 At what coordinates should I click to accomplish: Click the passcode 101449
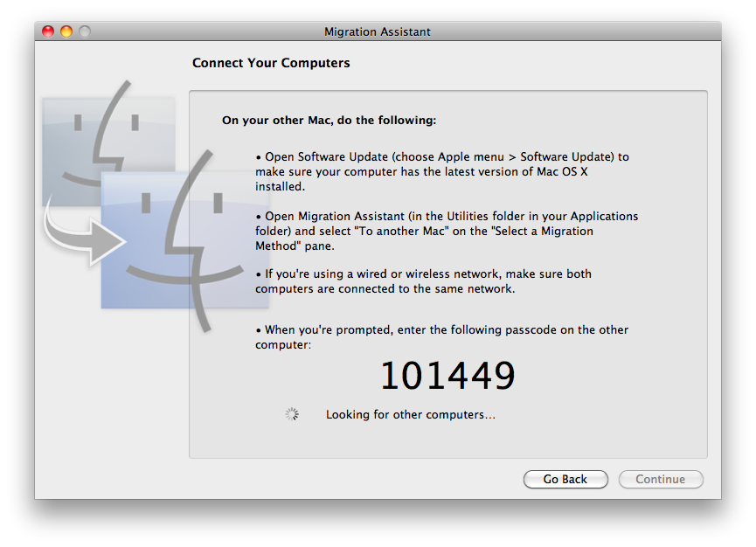coord(447,376)
